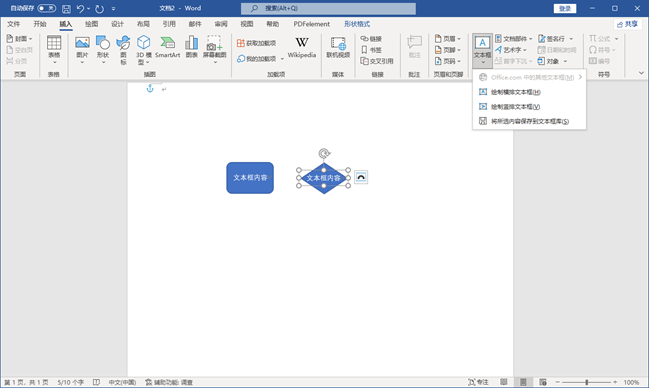This screenshot has height=388, width=649.
Task: Open the Design (设计) ribbon tab
Action: [x=117, y=24]
